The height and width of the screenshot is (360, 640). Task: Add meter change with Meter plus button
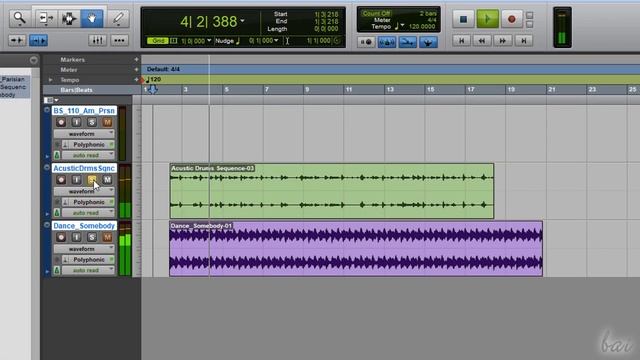click(x=136, y=70)
